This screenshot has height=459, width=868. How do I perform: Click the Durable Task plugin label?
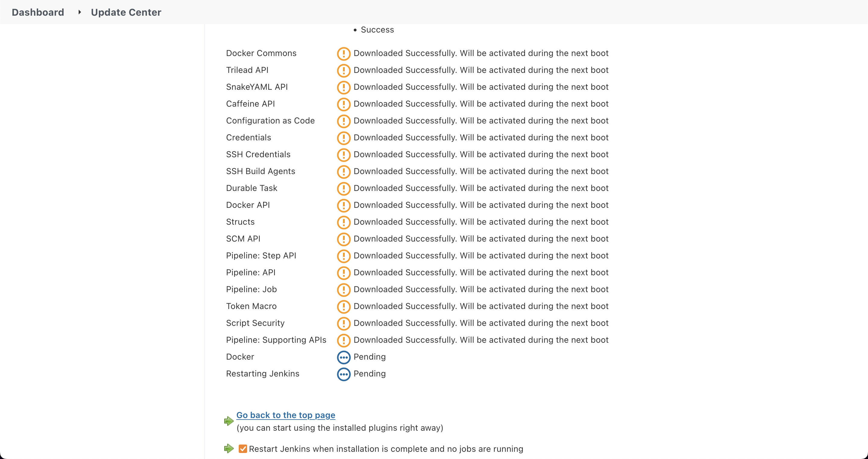251,188
